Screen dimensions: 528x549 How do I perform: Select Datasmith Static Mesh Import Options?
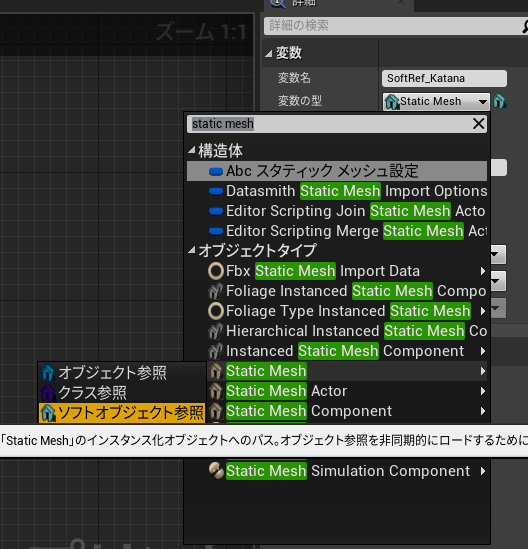(x=337, y=191)
